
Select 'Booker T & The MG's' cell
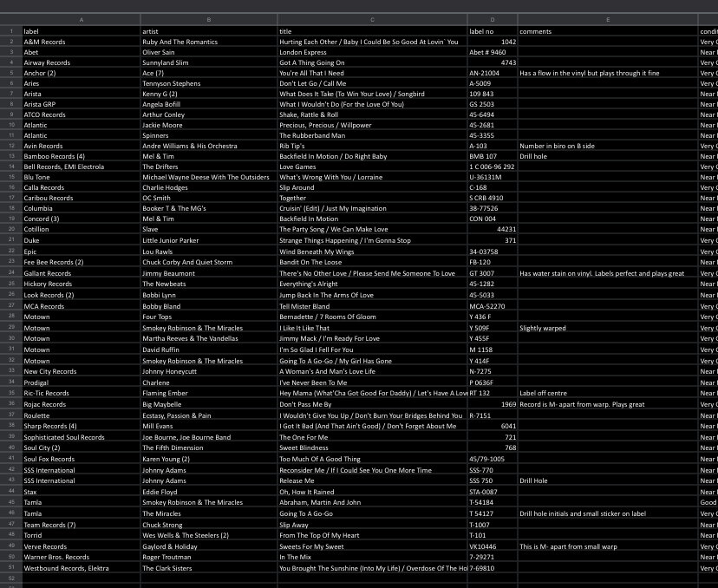tap(209, 208)
